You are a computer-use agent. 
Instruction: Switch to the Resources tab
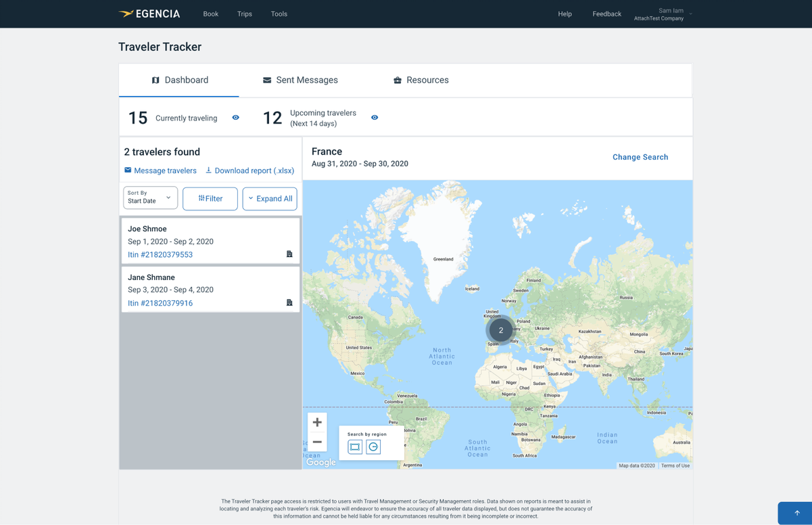(421, 80)
